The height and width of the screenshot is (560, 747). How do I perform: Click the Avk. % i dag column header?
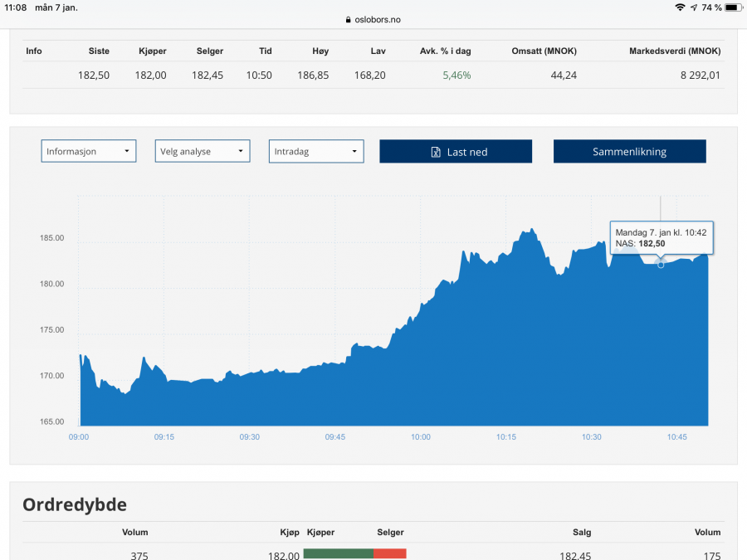click(x=445, y=51)
